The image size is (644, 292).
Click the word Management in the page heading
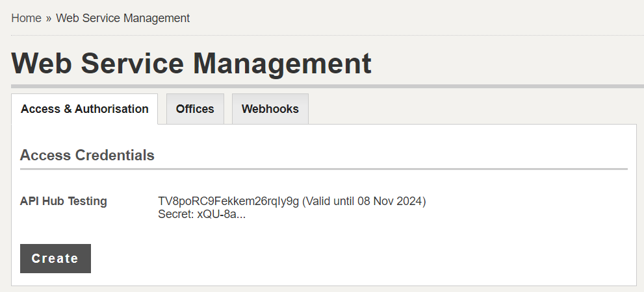[x=283, y=64]
